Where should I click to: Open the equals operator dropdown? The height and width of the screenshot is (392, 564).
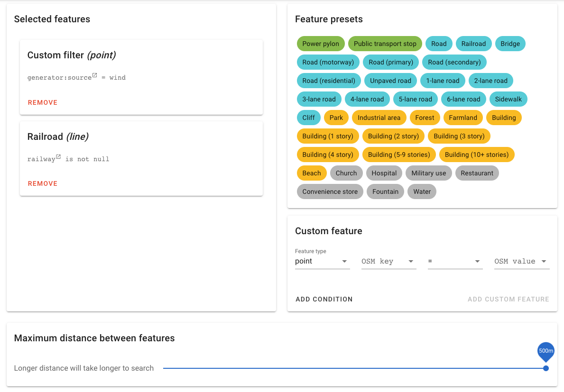455,262
